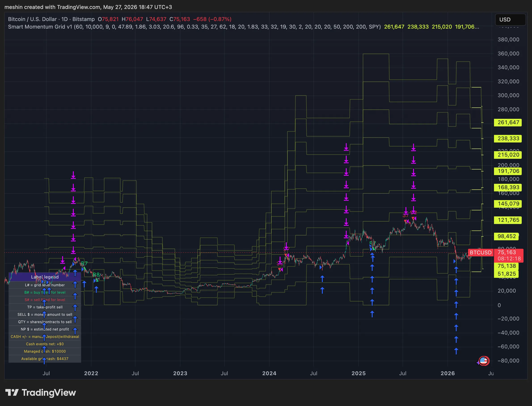Screen dimensions: 532x406
Task: Click 215,020 value in the indicator header line
Action: (442, 27)
